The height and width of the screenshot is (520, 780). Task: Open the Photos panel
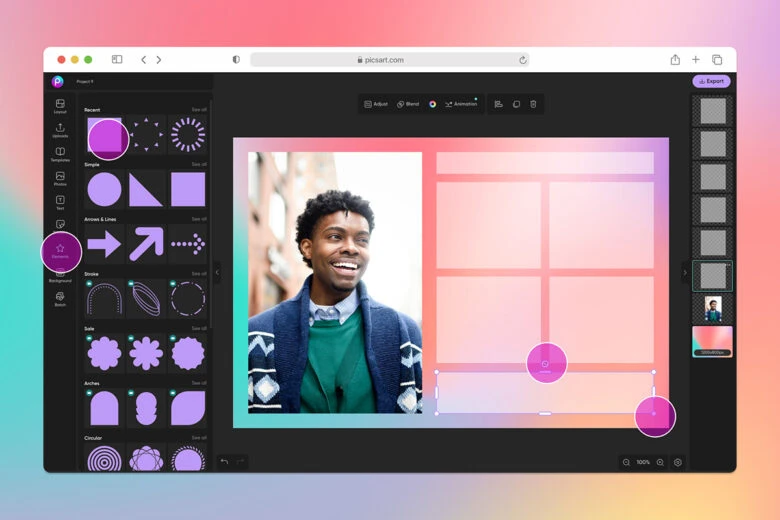pyautogui.click(x=60, y=177)
